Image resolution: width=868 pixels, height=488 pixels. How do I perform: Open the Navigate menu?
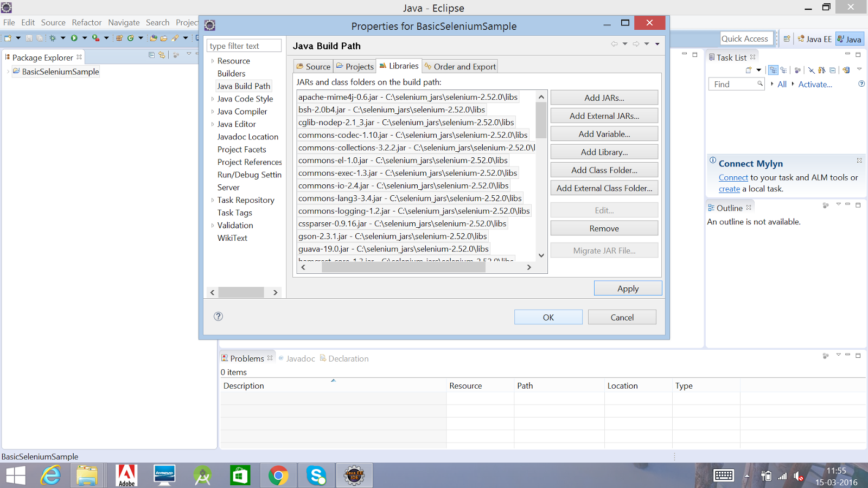124,22
